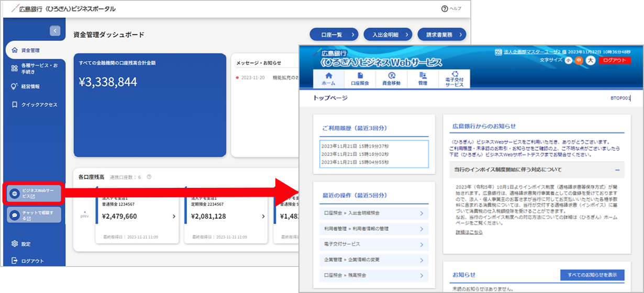Image resolution: width=644 pixels, height=293 pixels.
Task: Open the 電子交付サービス row in recent operations
Action: point(374,244)
